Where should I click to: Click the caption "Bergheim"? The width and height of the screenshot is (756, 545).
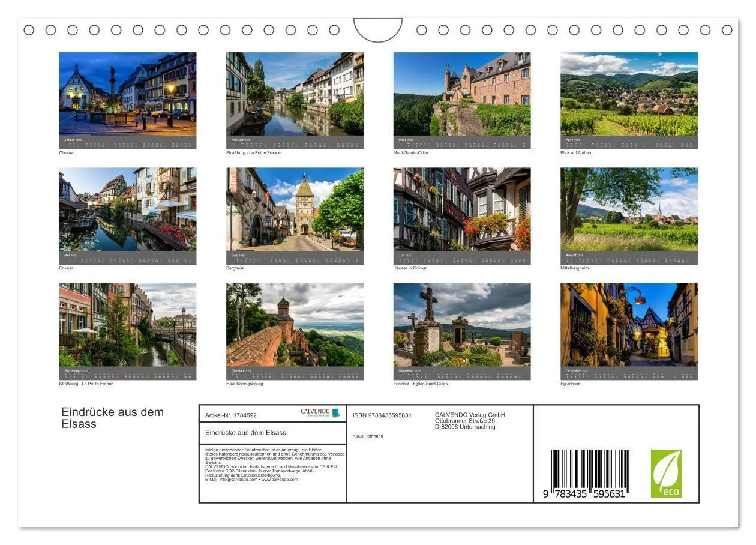235,268
